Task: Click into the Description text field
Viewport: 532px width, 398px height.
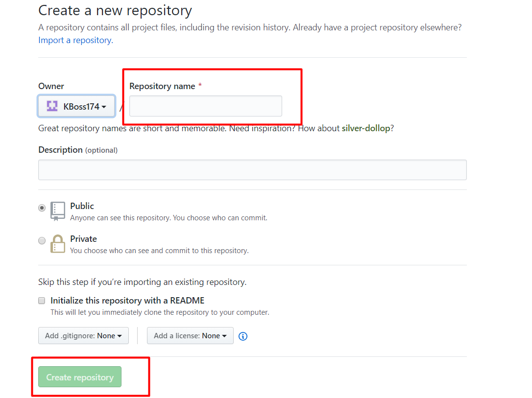Action: (x=252, y=170)
